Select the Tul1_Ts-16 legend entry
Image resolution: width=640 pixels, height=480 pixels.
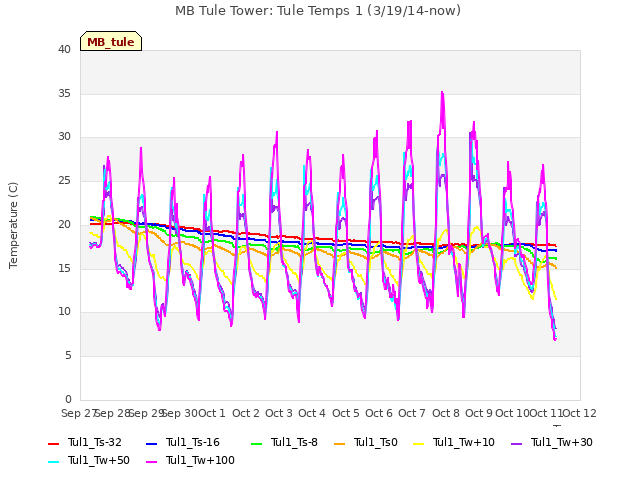tap(182, 442)
